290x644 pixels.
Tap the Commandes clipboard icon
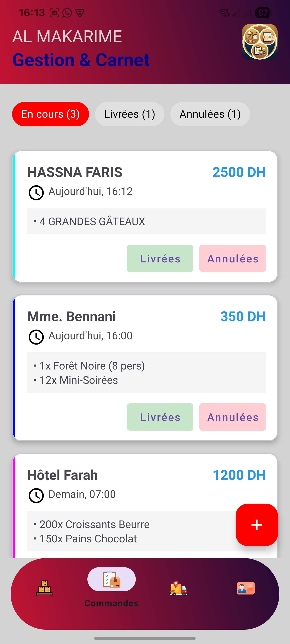(x=111, y=579)
